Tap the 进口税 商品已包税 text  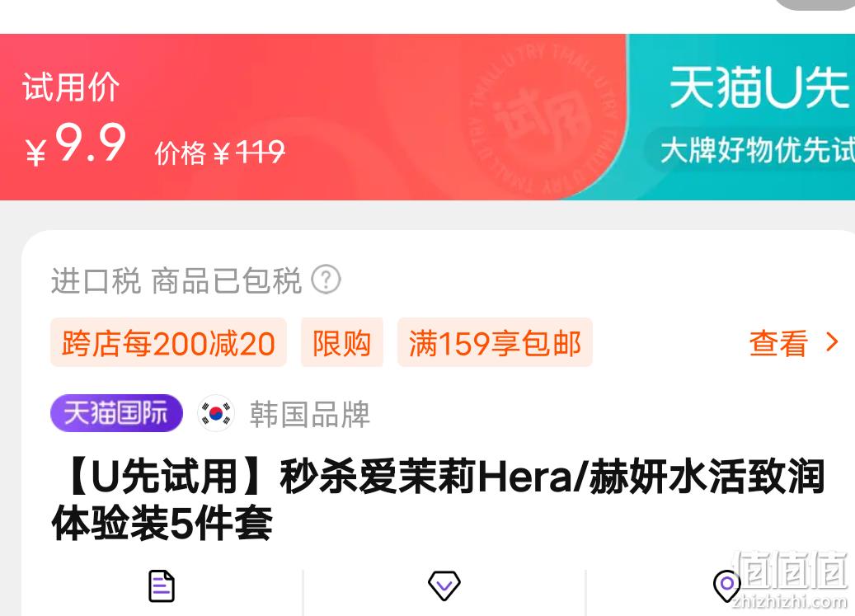click(176, 280)
